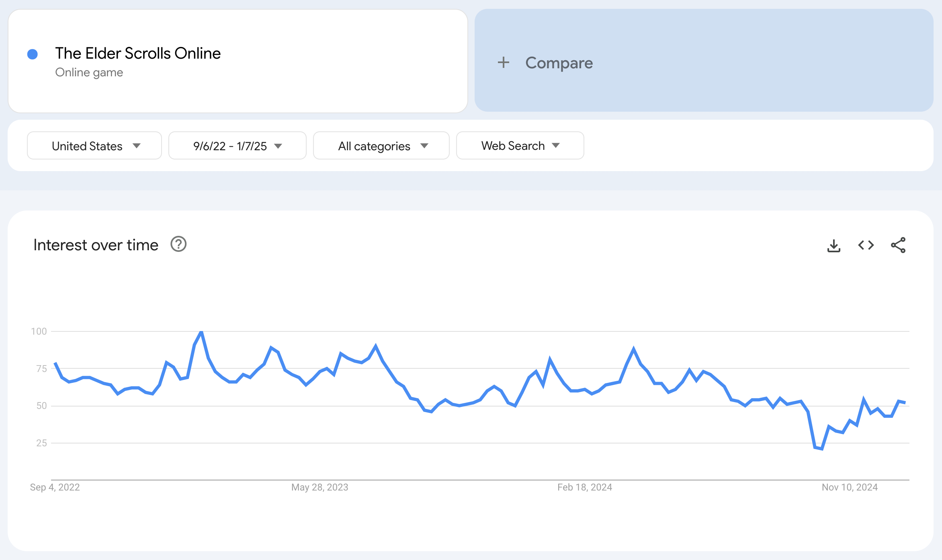Expand the All categories dropdown

point(381,146)
